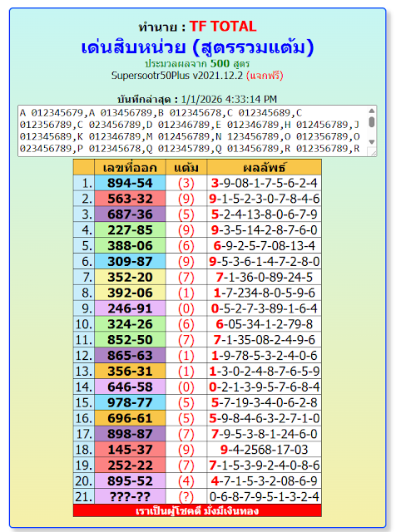
Task: Click result 1-7-234-8-0-5-9-6
Action: tap(265, 293)
